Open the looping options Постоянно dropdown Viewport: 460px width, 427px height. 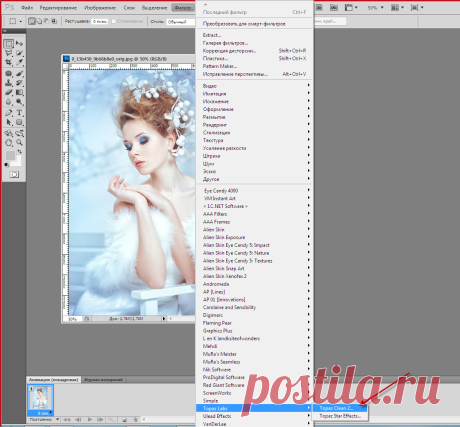[44, 419]
